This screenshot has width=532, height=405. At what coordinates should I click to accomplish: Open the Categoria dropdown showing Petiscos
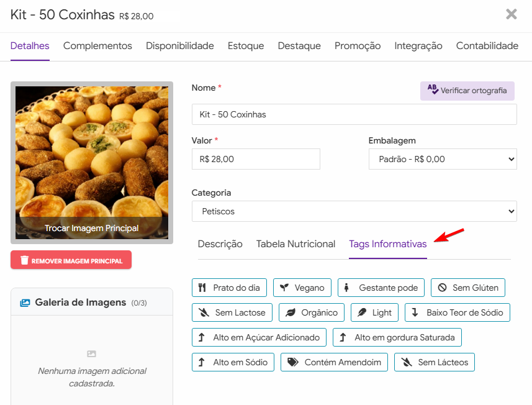pos(354,211)
